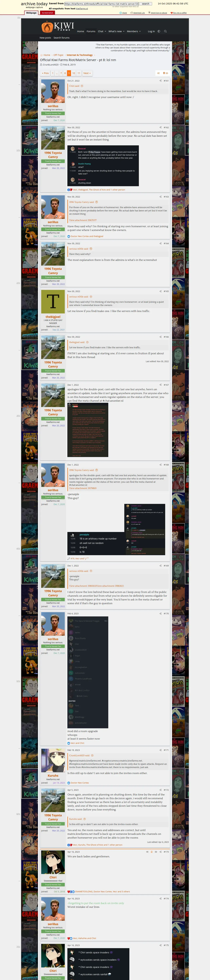The image size is (210, 980).
Task: Click the saved URL input field
Action: 101,4
